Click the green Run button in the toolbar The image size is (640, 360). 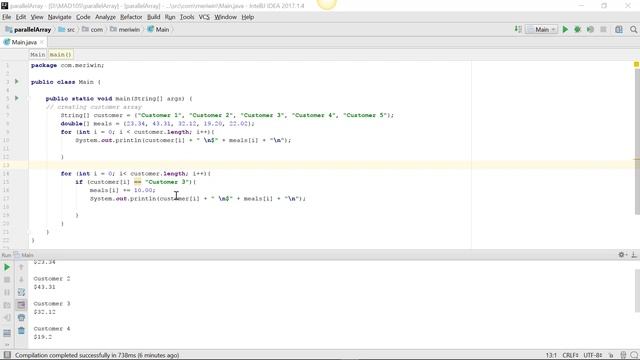[x=565, y=29]
